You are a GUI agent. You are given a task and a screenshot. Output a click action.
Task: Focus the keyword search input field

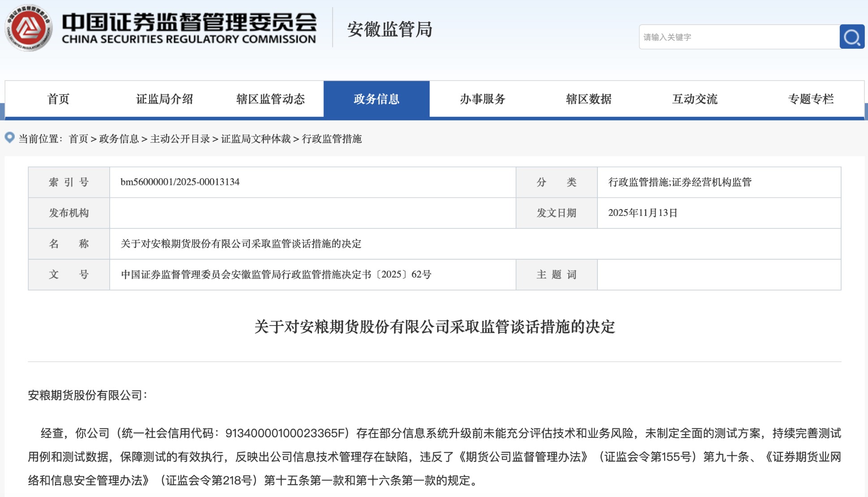(x=739, y=37)
